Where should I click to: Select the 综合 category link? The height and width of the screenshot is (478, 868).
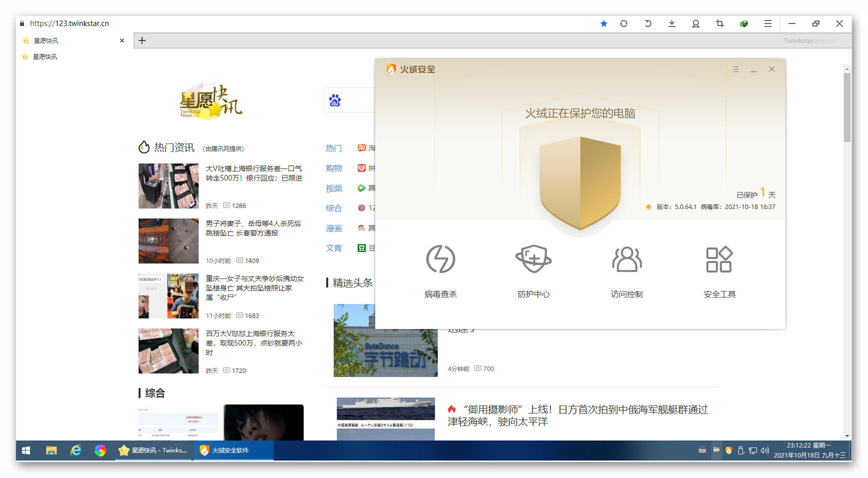coord(334,208)
